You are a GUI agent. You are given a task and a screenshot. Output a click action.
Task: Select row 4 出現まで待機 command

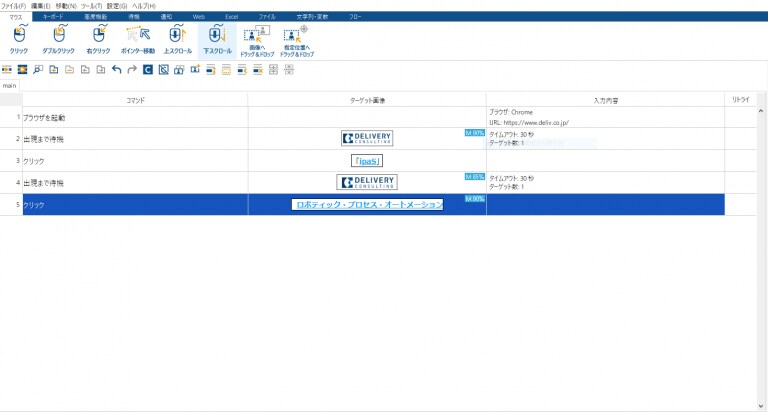(135, 183)
